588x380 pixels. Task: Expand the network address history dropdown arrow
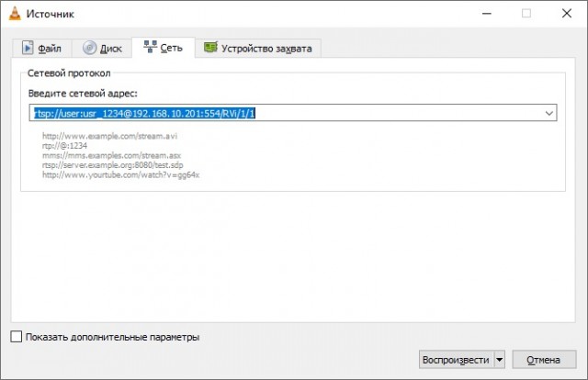[549, 113]
